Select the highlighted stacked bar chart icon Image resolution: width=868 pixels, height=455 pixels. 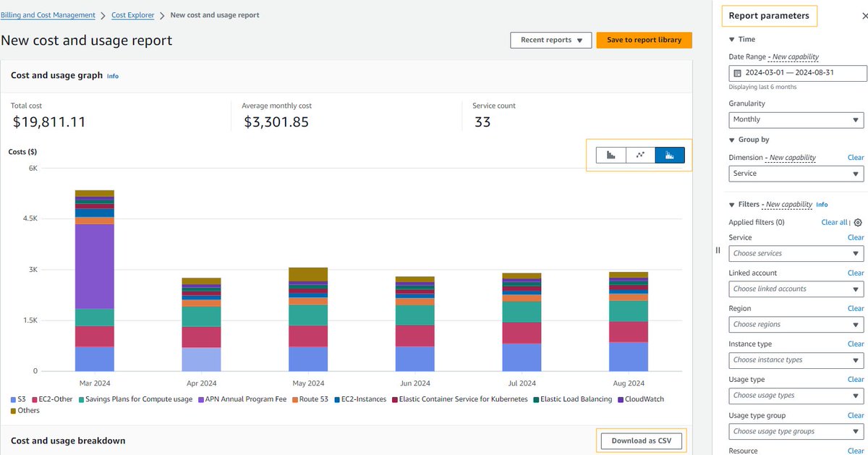[669, 155]
